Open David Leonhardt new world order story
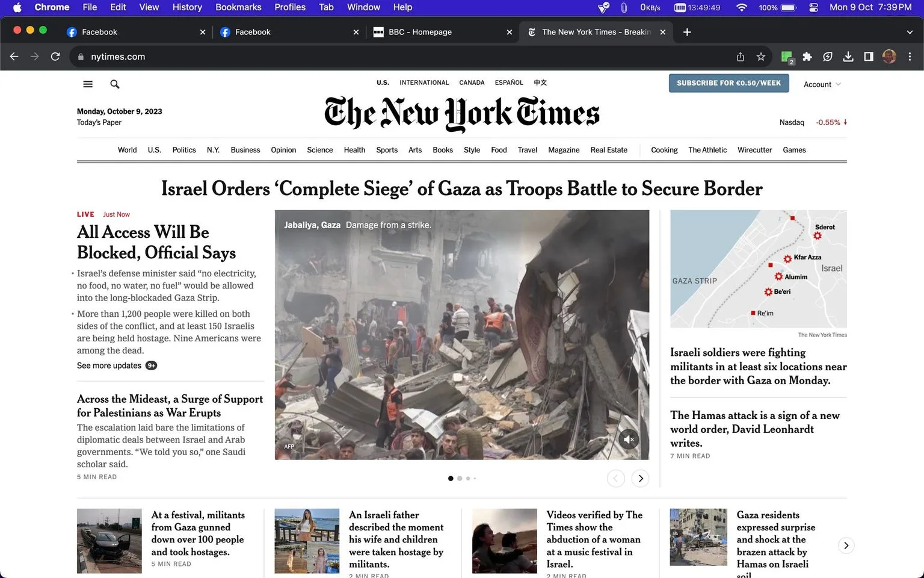The image size is (924, 578). [x=755, y=429]
